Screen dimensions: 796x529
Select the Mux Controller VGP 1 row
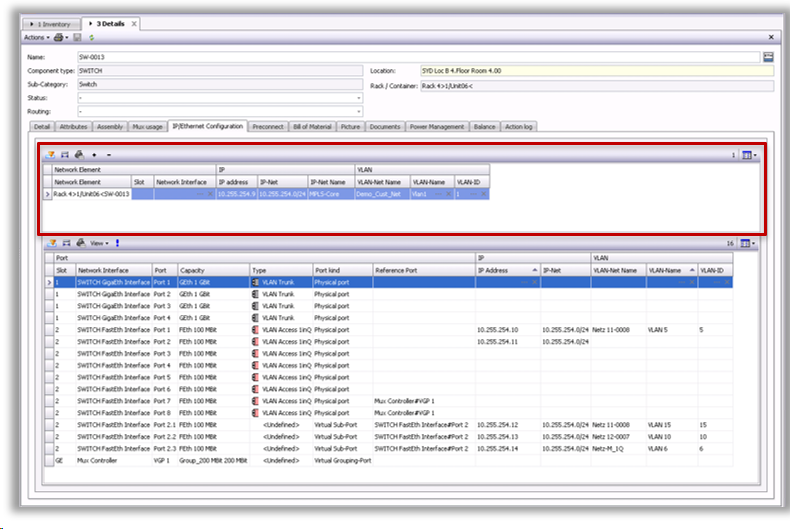[388, 460]
